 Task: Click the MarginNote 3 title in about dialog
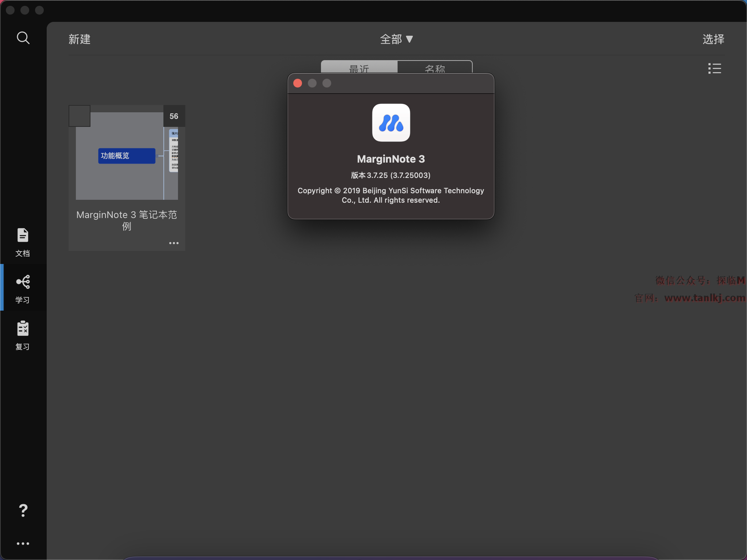(391, 159)
